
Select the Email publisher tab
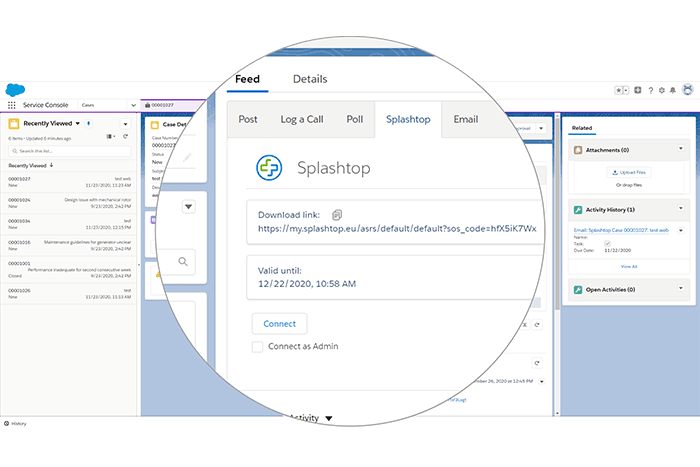466,120
